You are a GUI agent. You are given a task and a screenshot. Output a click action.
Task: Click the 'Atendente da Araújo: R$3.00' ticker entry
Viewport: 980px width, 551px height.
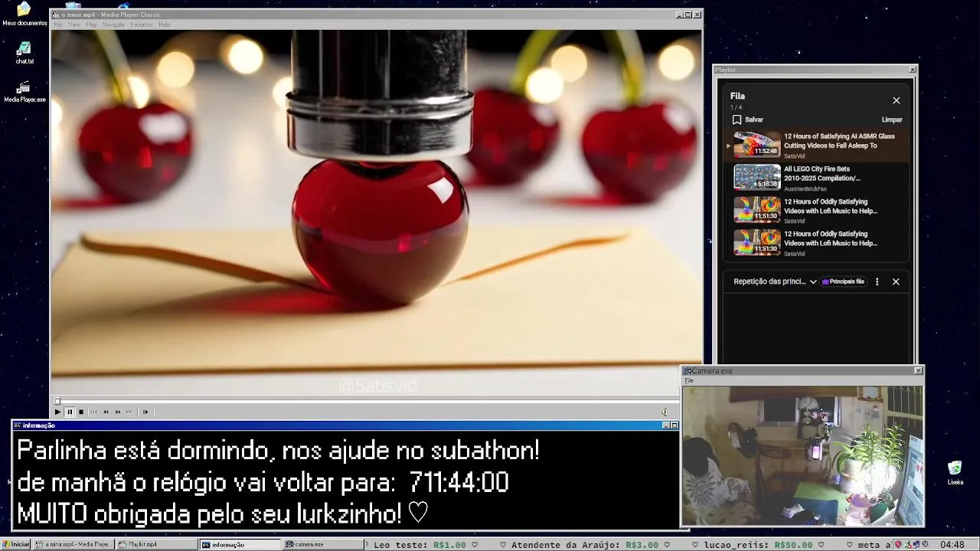point(585,545)
